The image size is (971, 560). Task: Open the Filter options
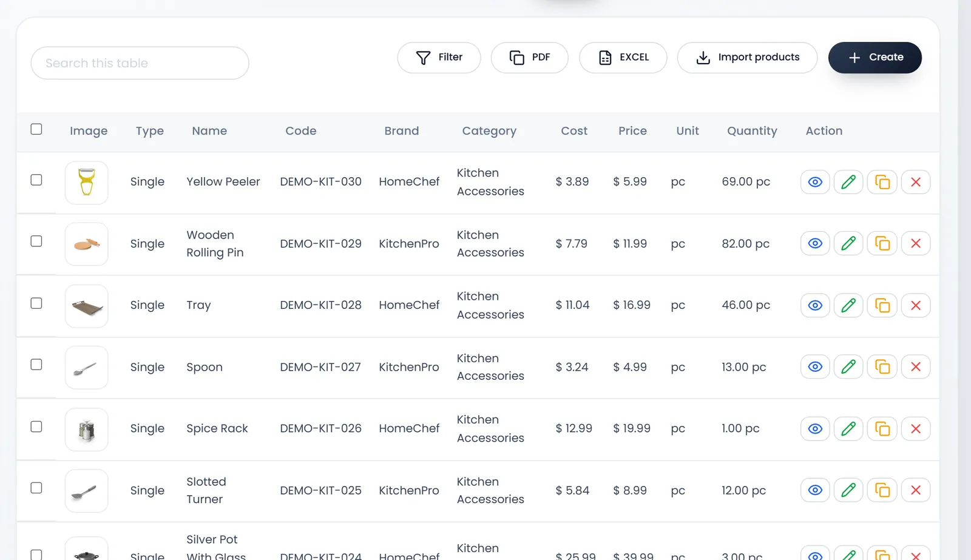point(439,58)
